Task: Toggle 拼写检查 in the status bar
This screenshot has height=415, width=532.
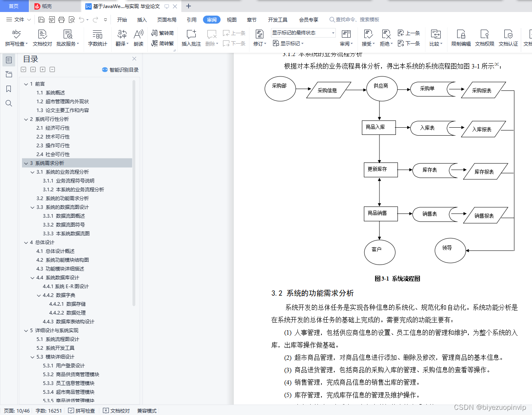Action: pyautogui.click(x=81, y=410)
